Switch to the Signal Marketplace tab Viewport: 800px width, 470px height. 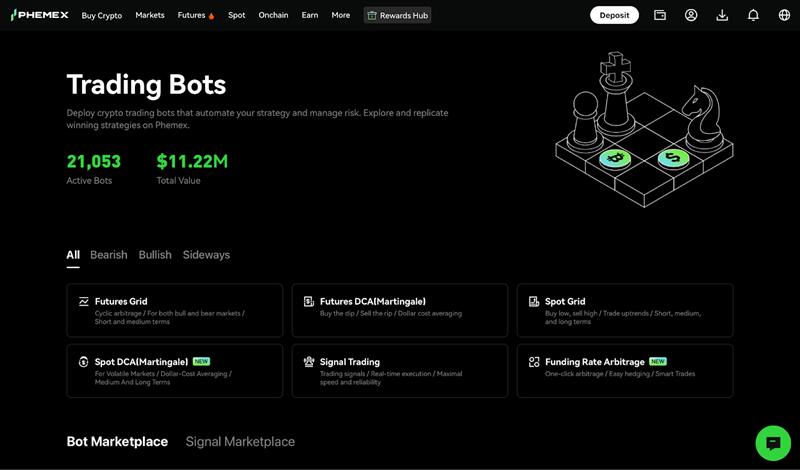coord(240,442)
